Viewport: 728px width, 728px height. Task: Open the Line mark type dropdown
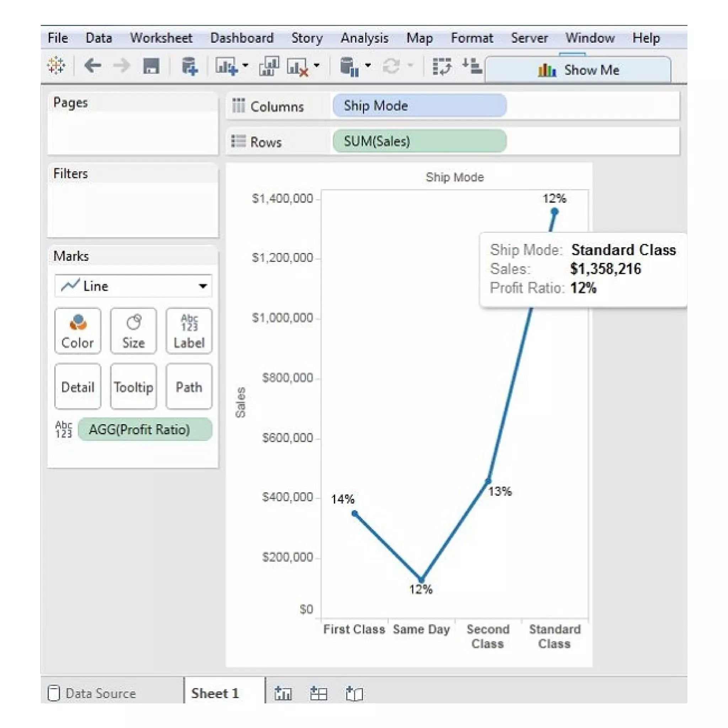133,286
